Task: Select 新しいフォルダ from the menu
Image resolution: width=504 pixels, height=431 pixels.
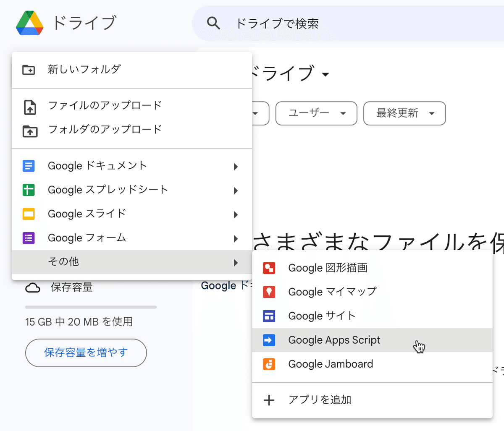Action: [x=132, y=70]
